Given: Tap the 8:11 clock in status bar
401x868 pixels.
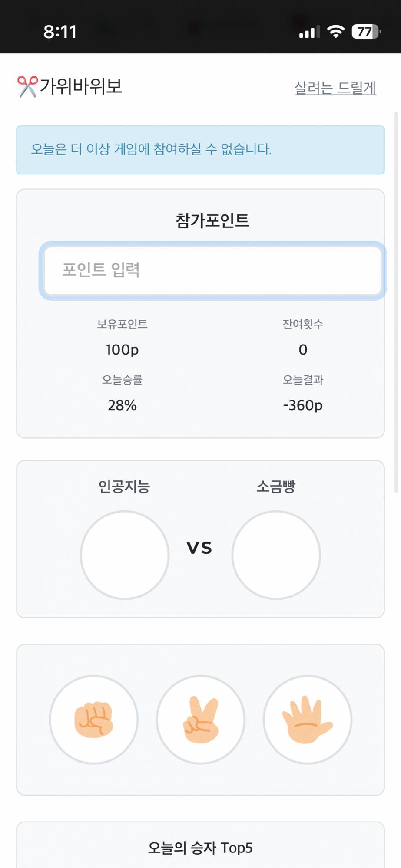Looking at the screenshot, I should click(x=60, y=32).
